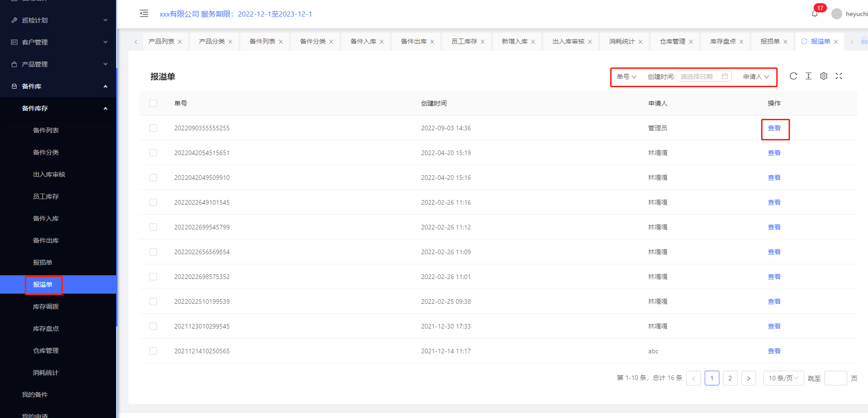Open the column settings gear icon
This screenshot has height=418, width=868.
click(x=823, y=76)
